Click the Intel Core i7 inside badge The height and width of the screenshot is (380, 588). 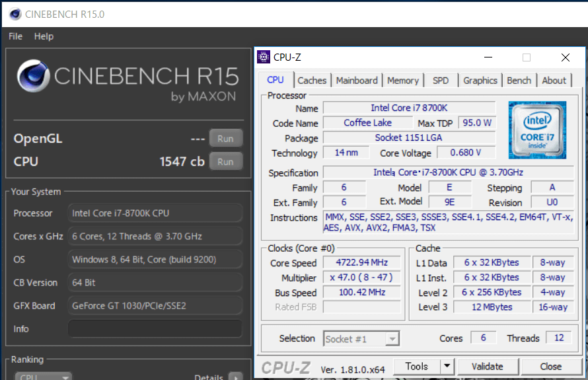(x=537, y=130)
